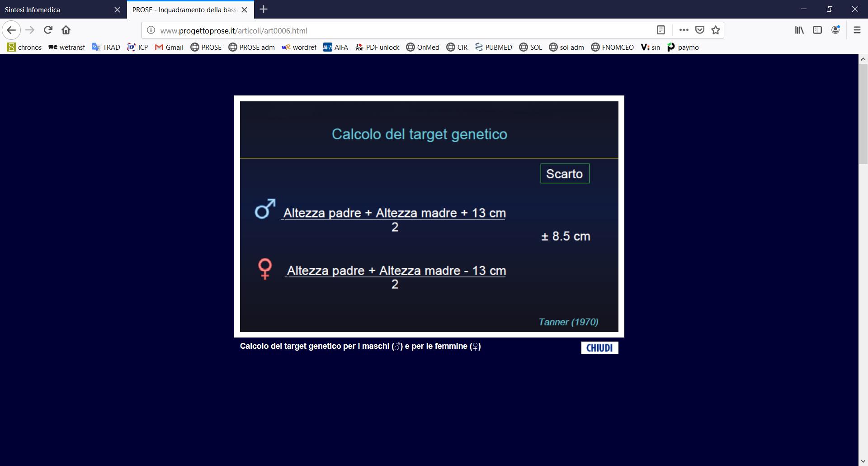Screen dimensions: 868x466
Task: Click the CHIUDI button below the slide
Action: [599, 347]
